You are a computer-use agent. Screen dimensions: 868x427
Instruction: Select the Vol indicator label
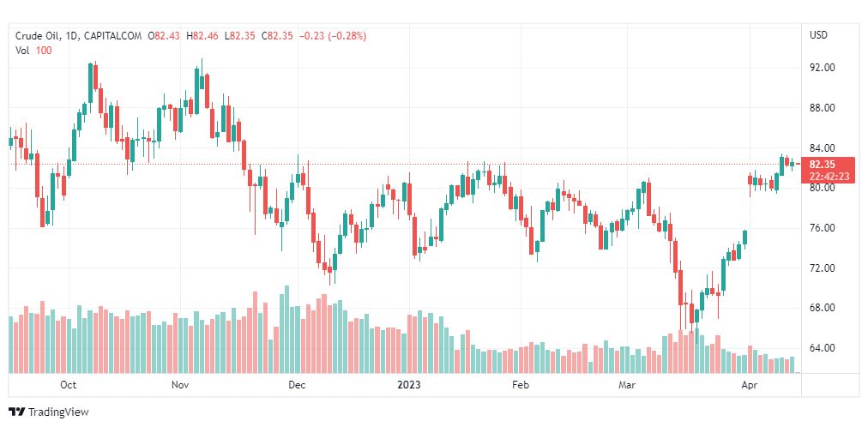pyautogui.click(x=23, y=51)
